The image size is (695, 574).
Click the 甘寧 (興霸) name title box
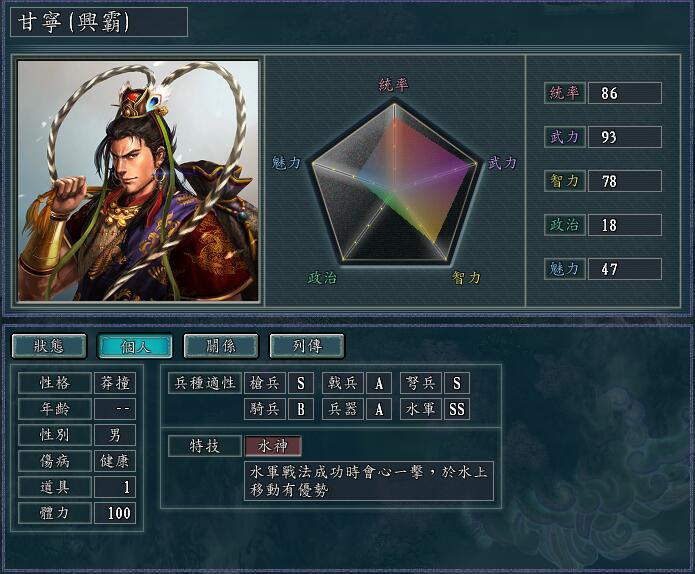[99, 22]
